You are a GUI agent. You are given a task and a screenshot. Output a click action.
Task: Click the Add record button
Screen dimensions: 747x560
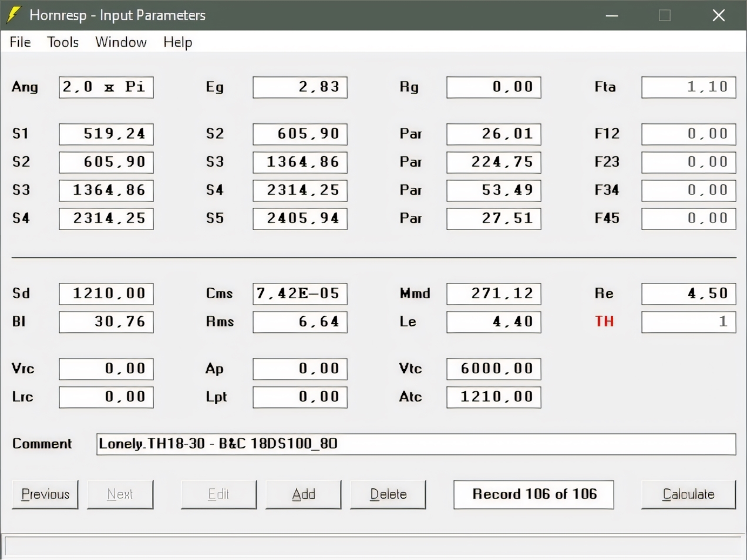pos(303,494)
